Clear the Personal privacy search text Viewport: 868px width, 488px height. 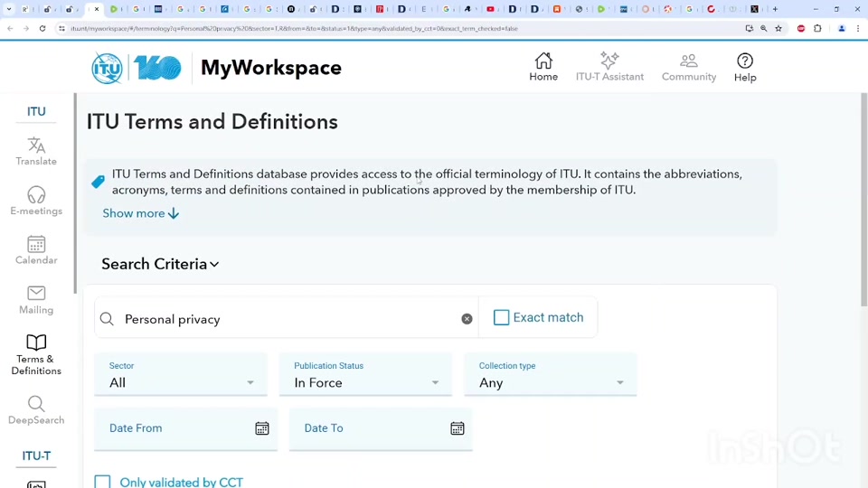[467, 319]
